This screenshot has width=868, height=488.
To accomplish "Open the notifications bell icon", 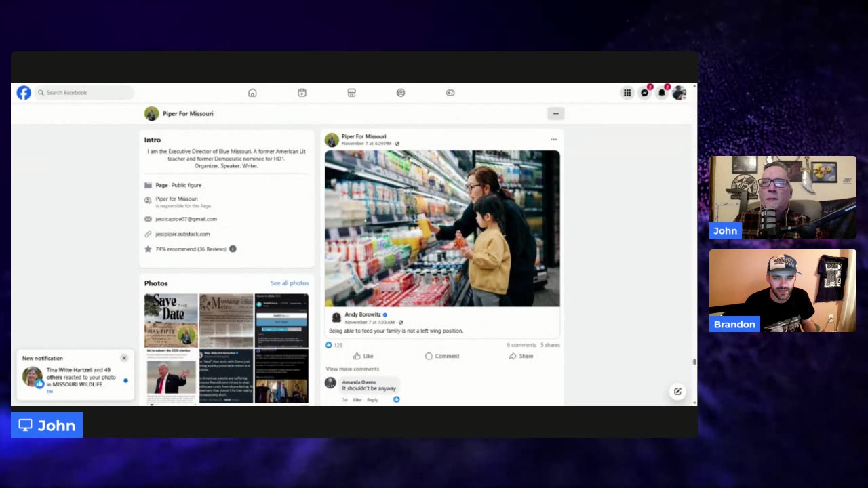I will 662,93.
